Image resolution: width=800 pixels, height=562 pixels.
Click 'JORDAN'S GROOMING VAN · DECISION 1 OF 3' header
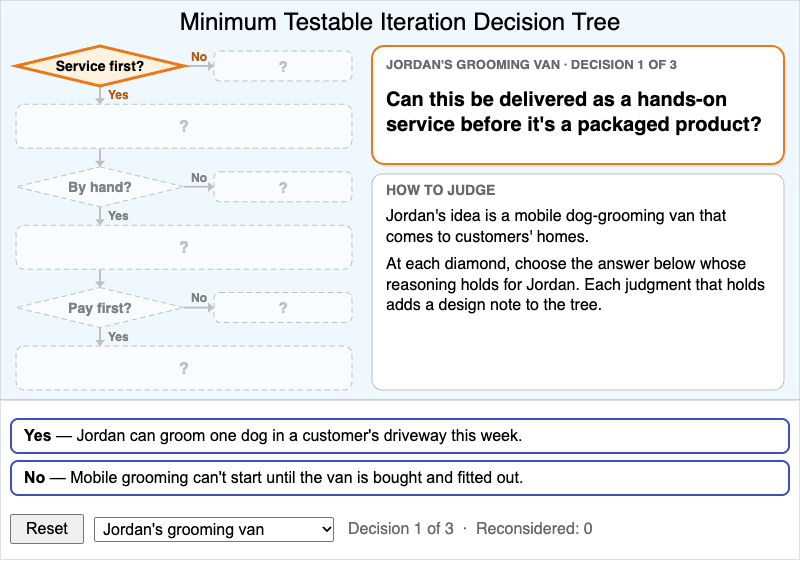[531, 65]
